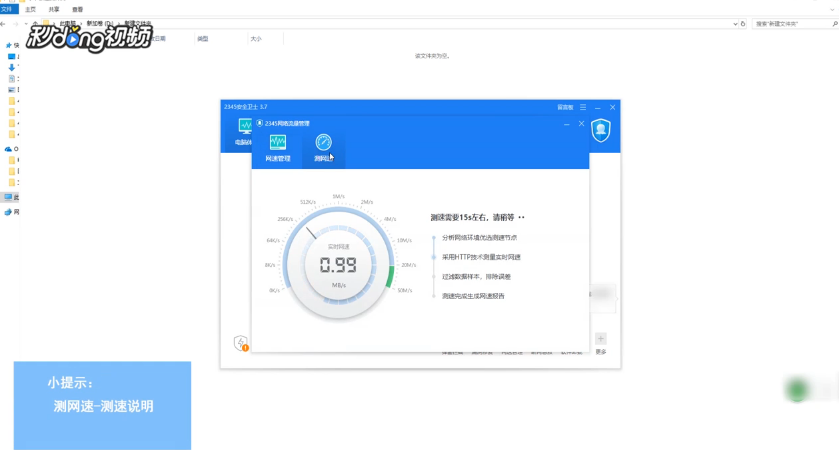Select This PC in the Explorer sidebar
The height and width of the screenshot is (450, 839).
(x=8, y=197)
